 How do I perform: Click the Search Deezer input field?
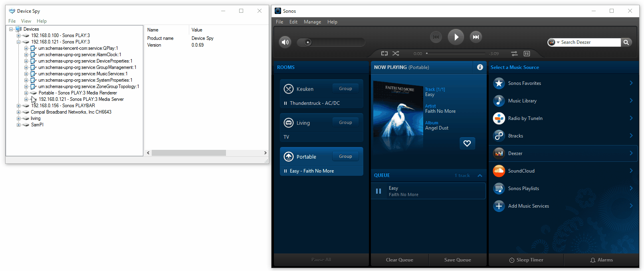(590, 42)
